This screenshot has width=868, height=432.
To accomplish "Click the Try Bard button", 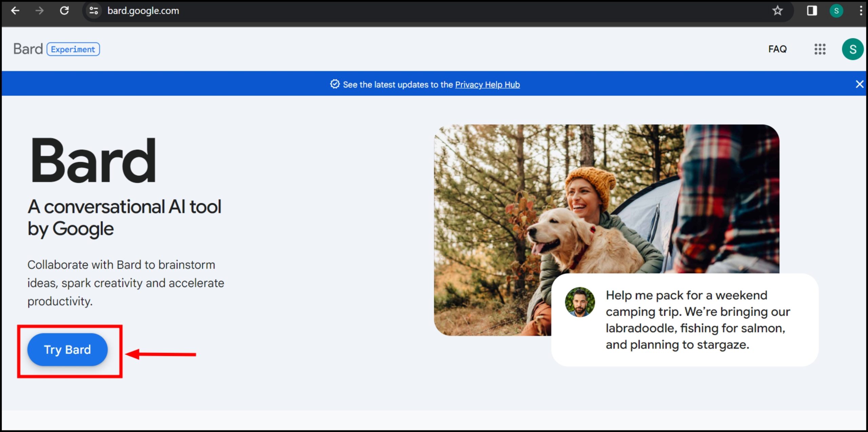I will 67,350.
